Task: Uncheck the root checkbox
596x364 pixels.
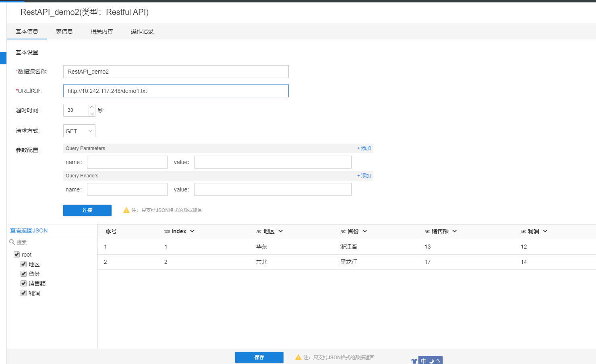Action: coord(17,255)
